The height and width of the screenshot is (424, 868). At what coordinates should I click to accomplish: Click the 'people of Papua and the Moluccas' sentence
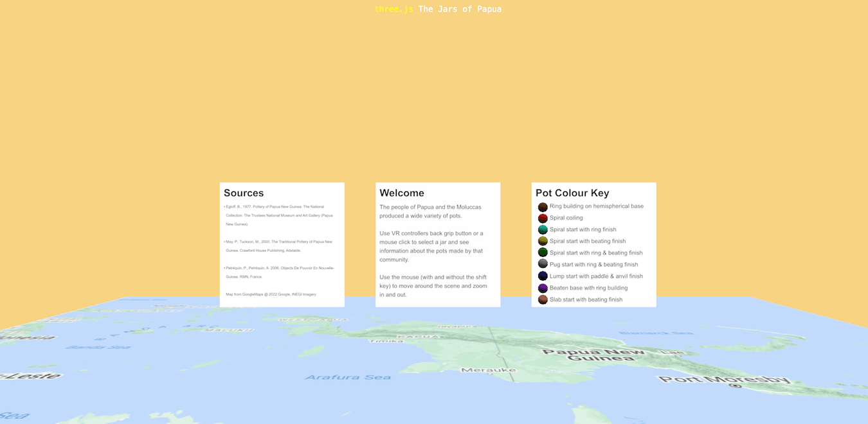tap(430, 211)
